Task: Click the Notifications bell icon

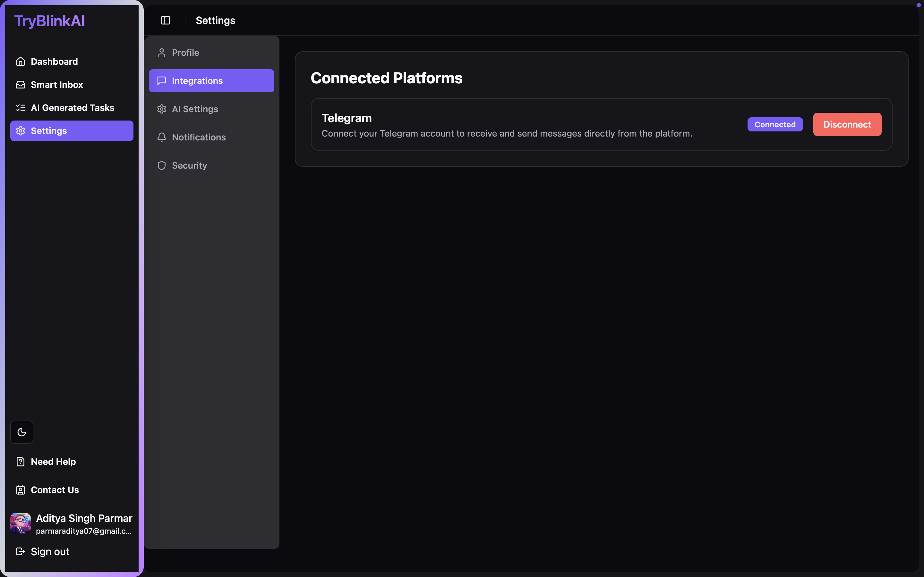Action: [161, 138]
